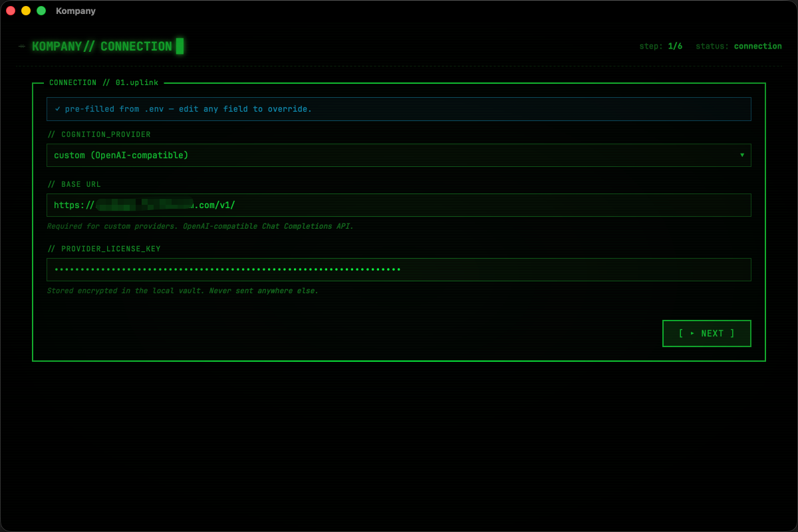The width and height of the screenshot is (798, 532).
Task: Click the NEXT button
Action: pos(707,333)
